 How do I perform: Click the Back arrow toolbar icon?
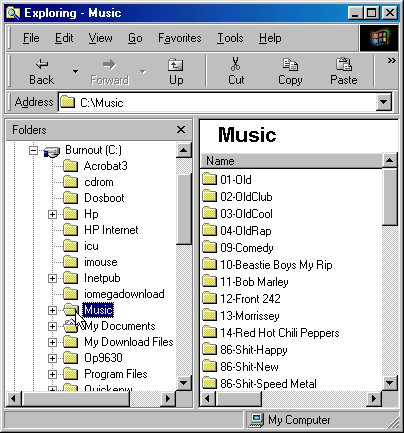tap(42, 64)
